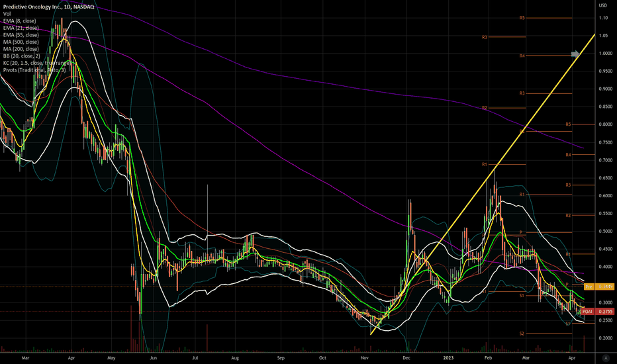Select the MA (500, close) legend
617x364 pixels.
[21, 42]
